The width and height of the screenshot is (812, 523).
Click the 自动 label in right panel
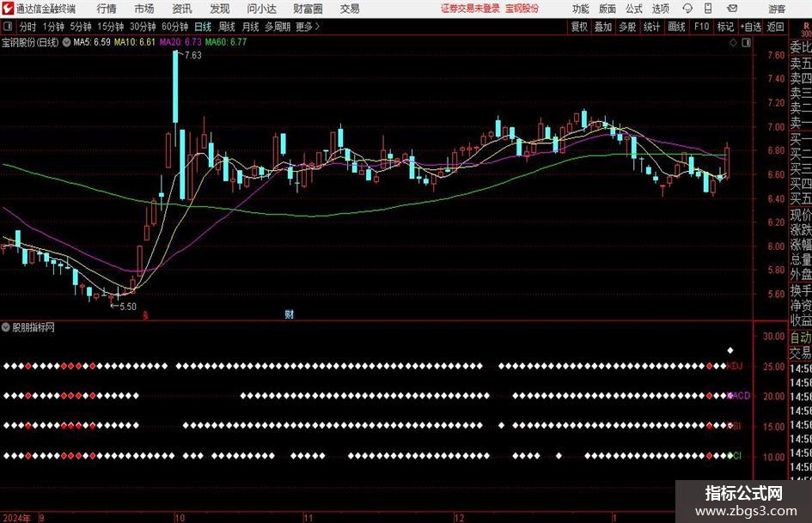(x=801, y=338)
